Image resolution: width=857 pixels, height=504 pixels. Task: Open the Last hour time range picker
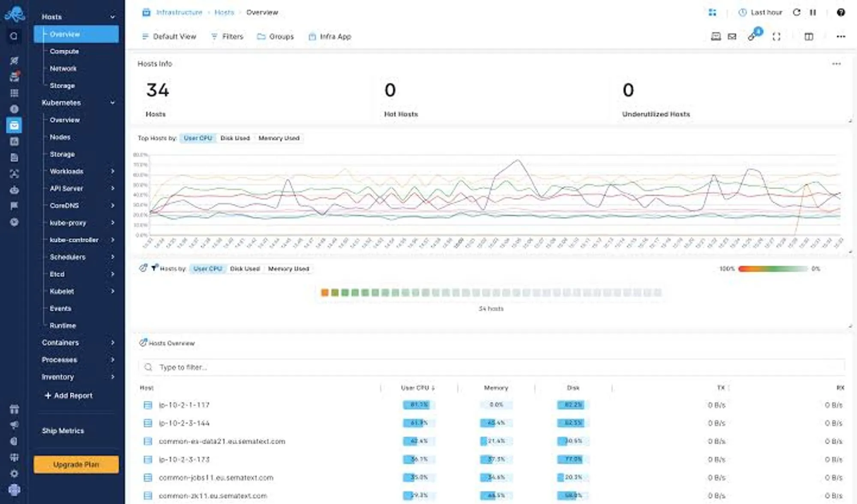pyautogui.click(x=761, y=12)
